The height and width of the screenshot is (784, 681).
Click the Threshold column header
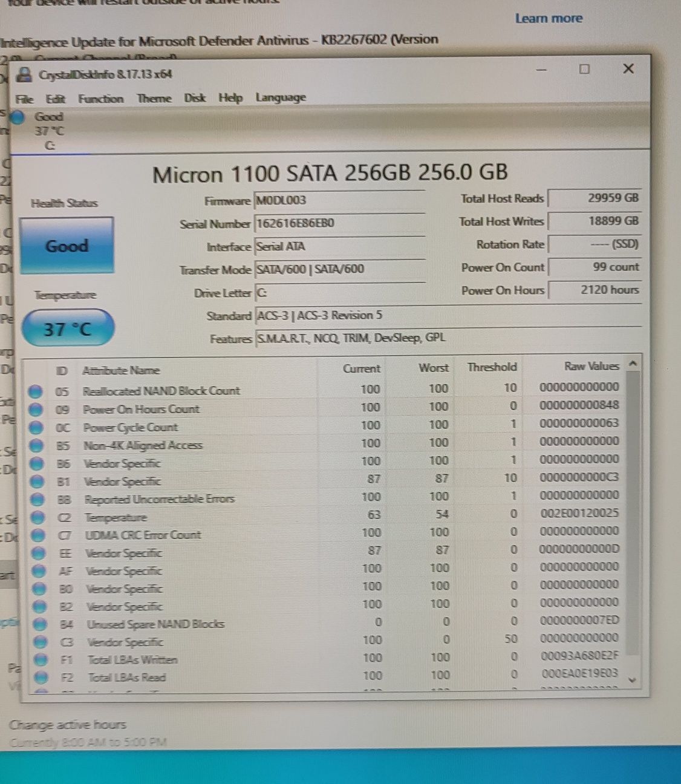coord(492,367)
